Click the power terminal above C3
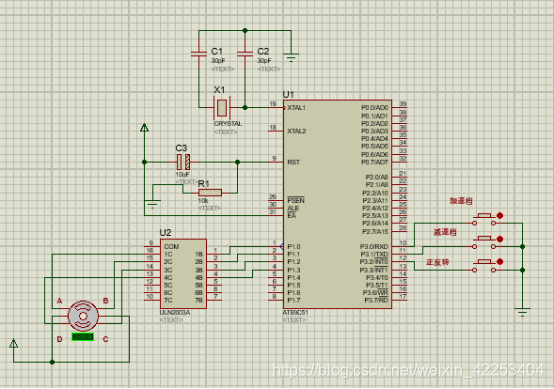 tap(144, 128)
